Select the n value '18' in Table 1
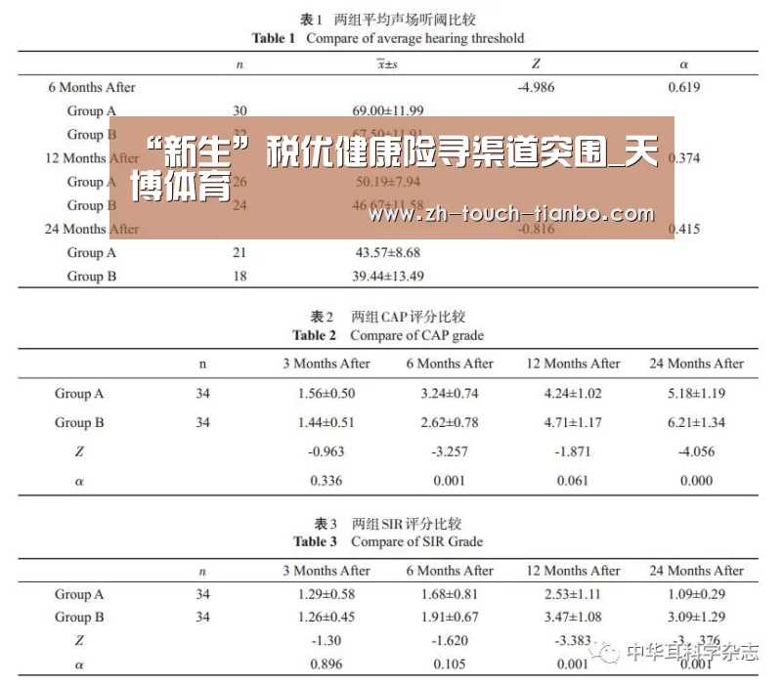The height and width of the screenshot is (686, 784). 240,276
